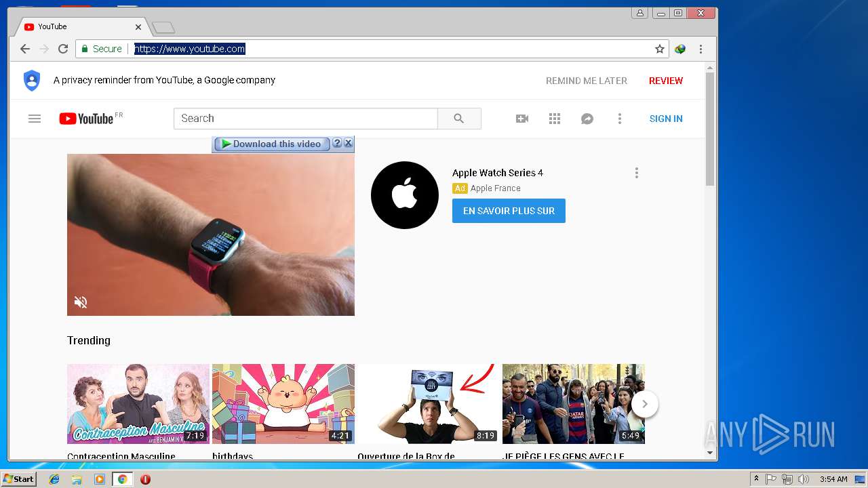Click the scrollbar down arrow
The height and width of the screenshot is (488, 868).
(x=710, y=453)
